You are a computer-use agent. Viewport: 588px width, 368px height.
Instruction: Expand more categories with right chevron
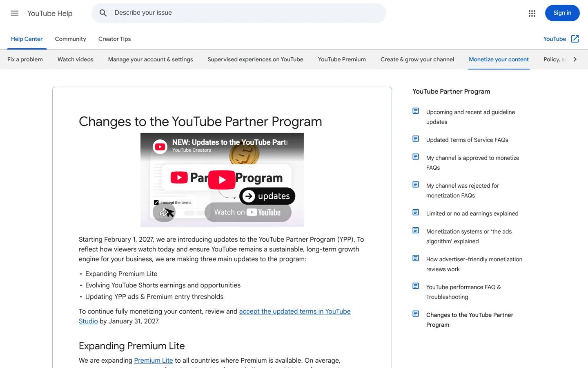click(x=575, y=59)
